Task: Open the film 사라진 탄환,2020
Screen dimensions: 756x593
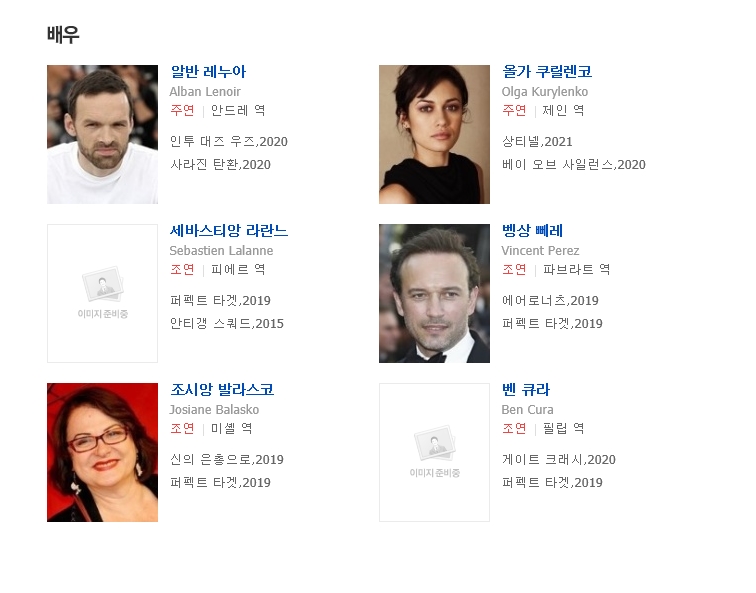Action: 220,165
